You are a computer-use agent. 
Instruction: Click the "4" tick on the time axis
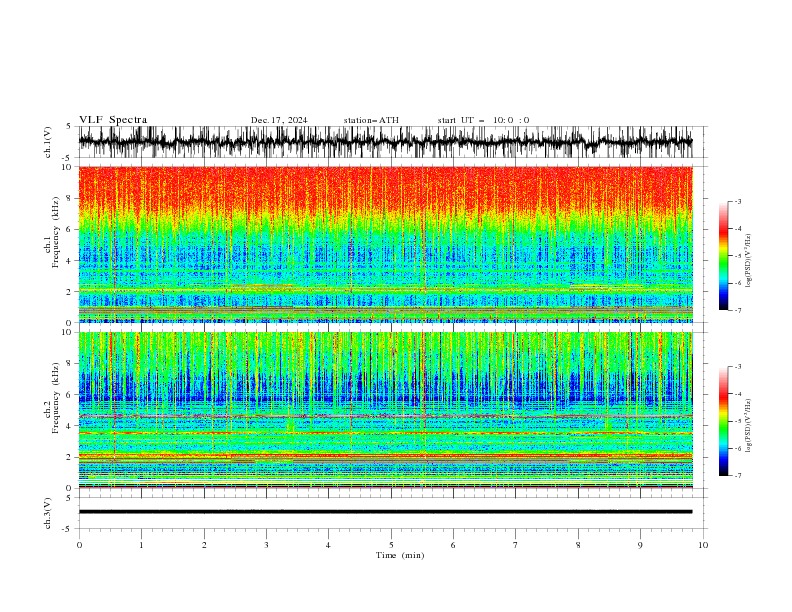(329, 545)
